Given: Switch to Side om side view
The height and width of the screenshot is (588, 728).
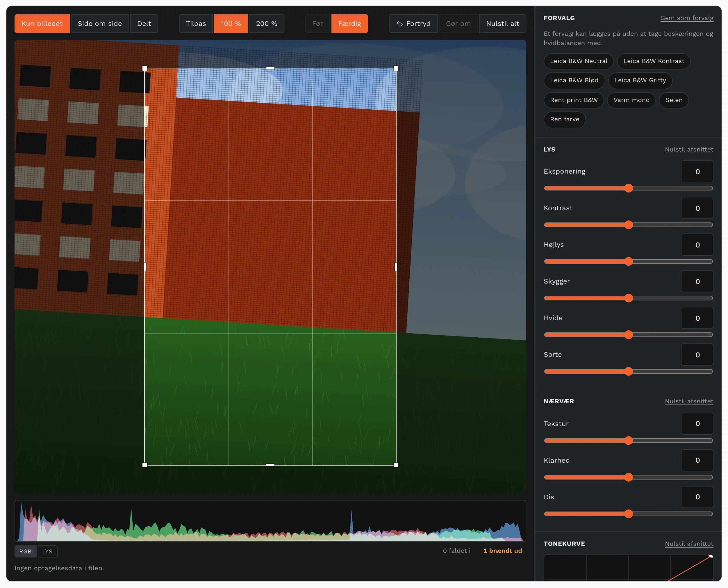Looking at the screenshot, I should tap(99, 24).
